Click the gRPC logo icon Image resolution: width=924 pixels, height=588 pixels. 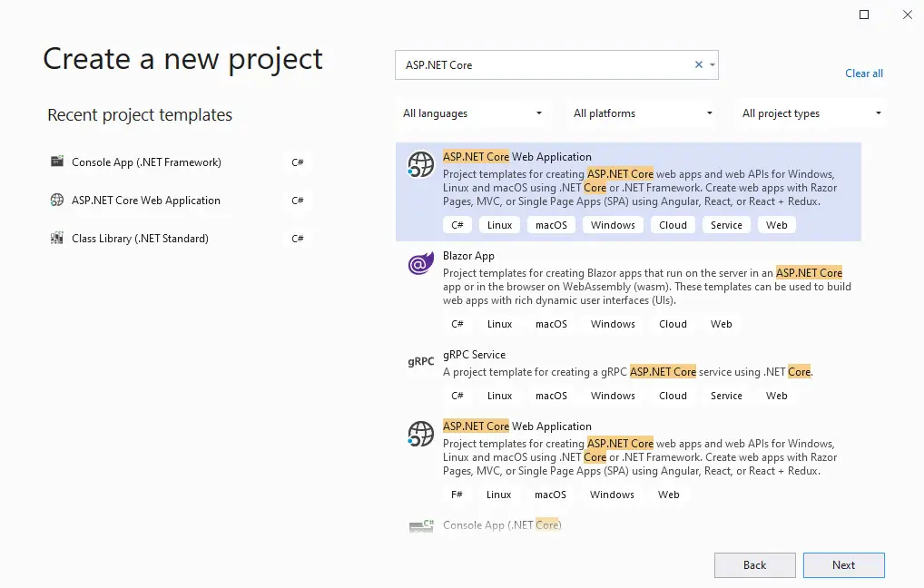421,361
